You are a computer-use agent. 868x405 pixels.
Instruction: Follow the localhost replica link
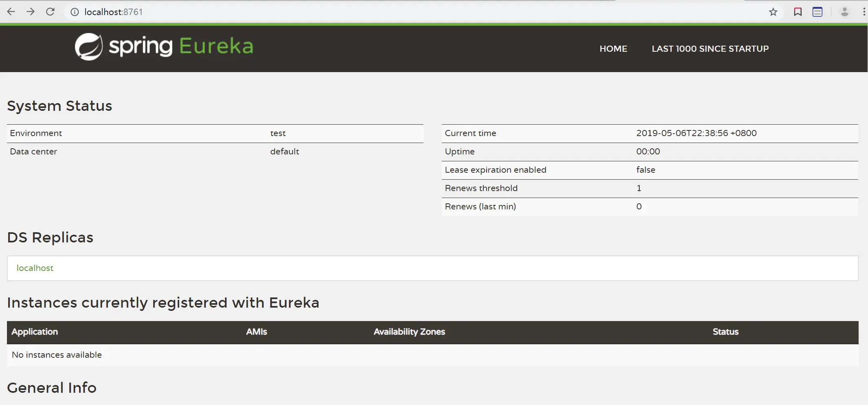(35, 268)
